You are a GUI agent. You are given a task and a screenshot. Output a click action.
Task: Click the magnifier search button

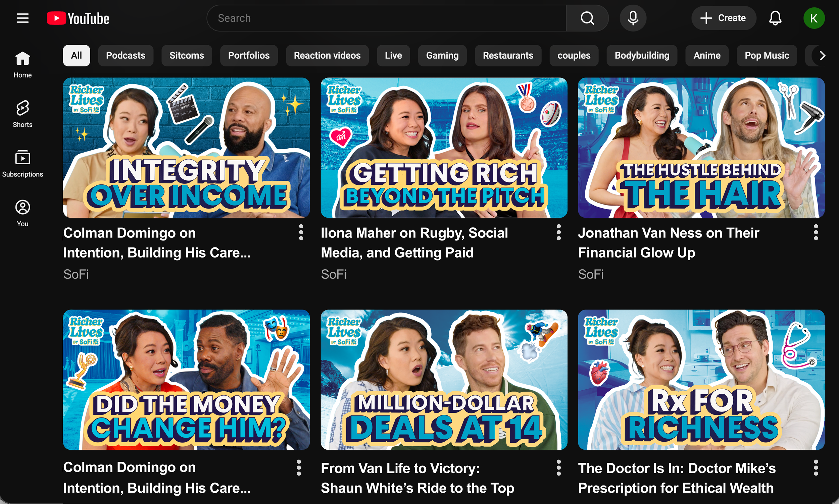click(587, 18)
